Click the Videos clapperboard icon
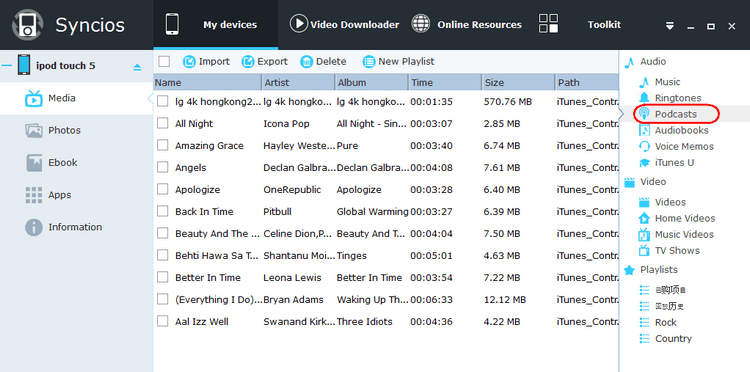 644,202
